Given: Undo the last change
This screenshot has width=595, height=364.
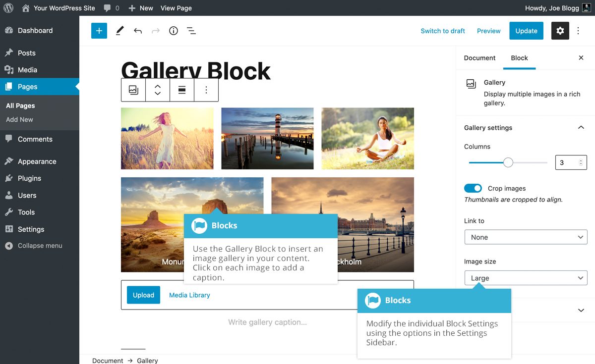Looking at the screenshot, I should 137,31.
